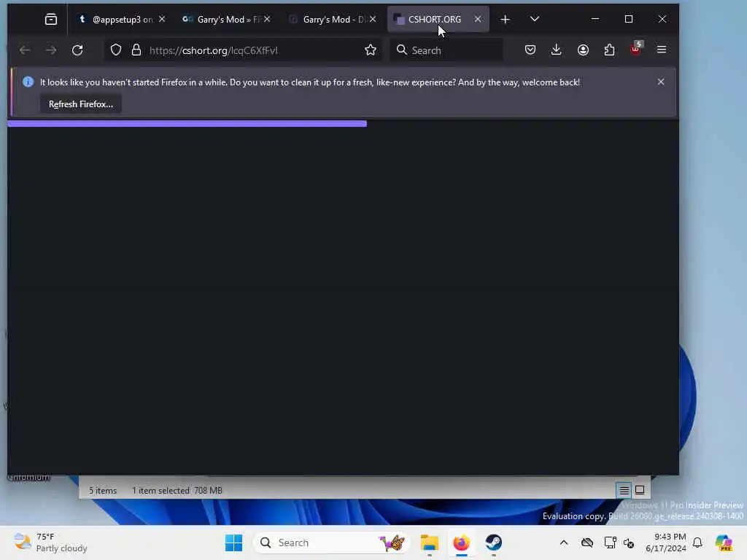Click the Refresh Firefox button

click(x=80, y=104)
